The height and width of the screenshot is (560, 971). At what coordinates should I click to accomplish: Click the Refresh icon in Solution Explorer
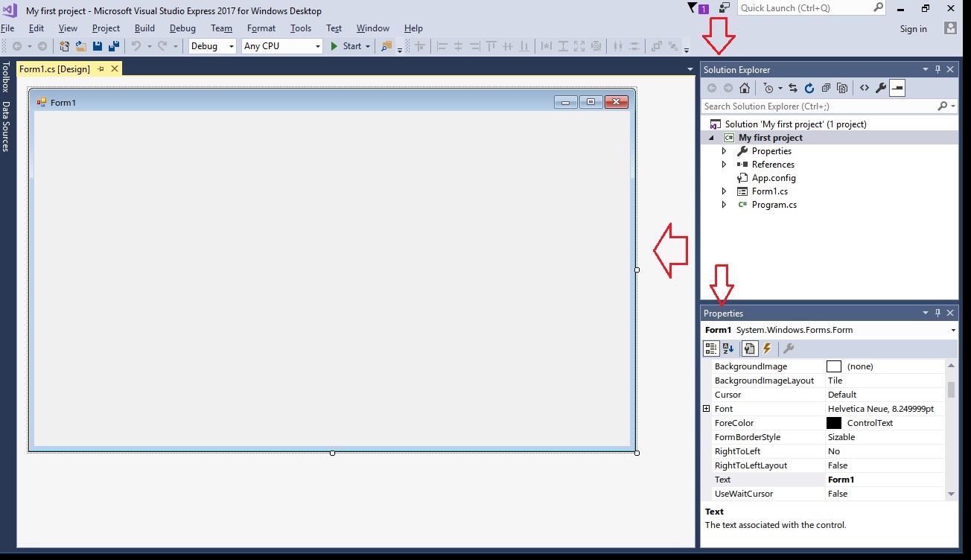[x=809, y=88]
